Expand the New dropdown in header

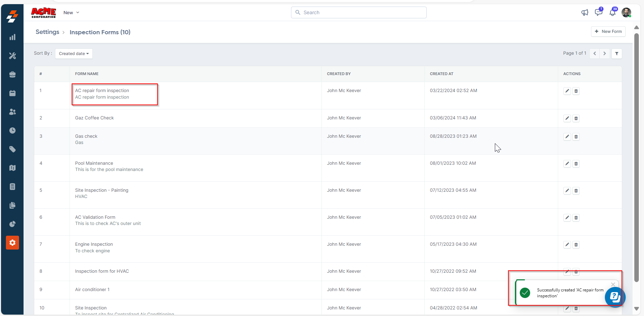[x=71, y=13]
